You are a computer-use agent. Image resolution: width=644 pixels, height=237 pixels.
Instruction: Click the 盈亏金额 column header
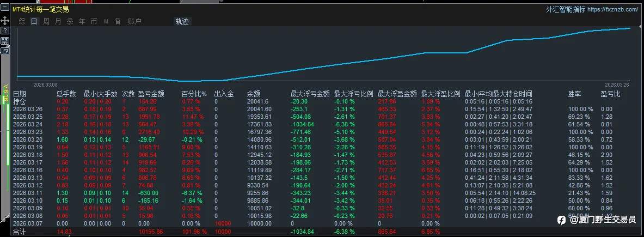click(151, 94)
